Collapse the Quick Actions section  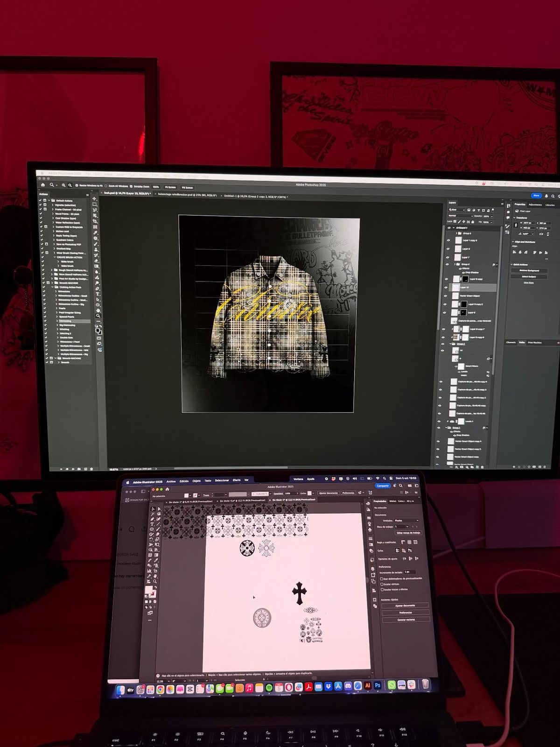pyautogui.click(x=511, y=264)
